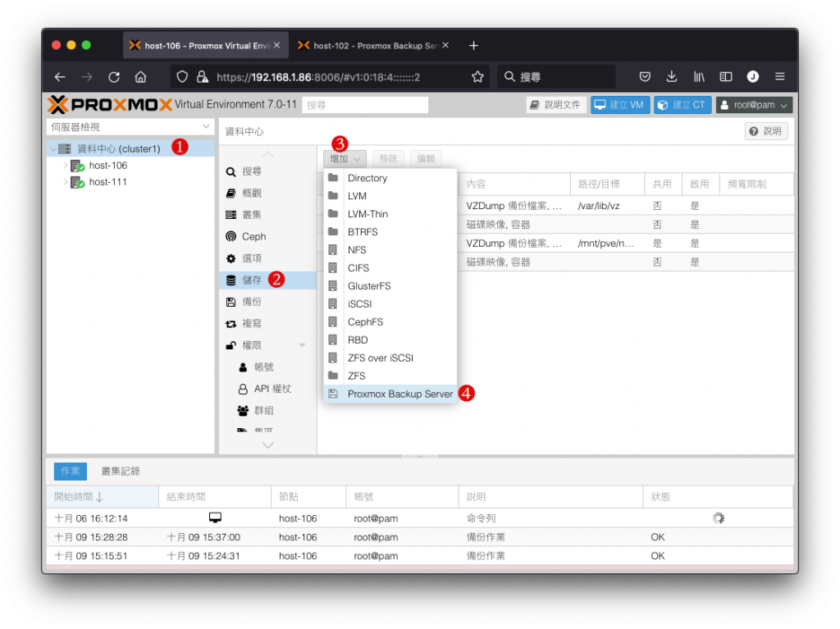
Task: Collapse the 權限 permissions submenu arrow
Action: point(302,345)
